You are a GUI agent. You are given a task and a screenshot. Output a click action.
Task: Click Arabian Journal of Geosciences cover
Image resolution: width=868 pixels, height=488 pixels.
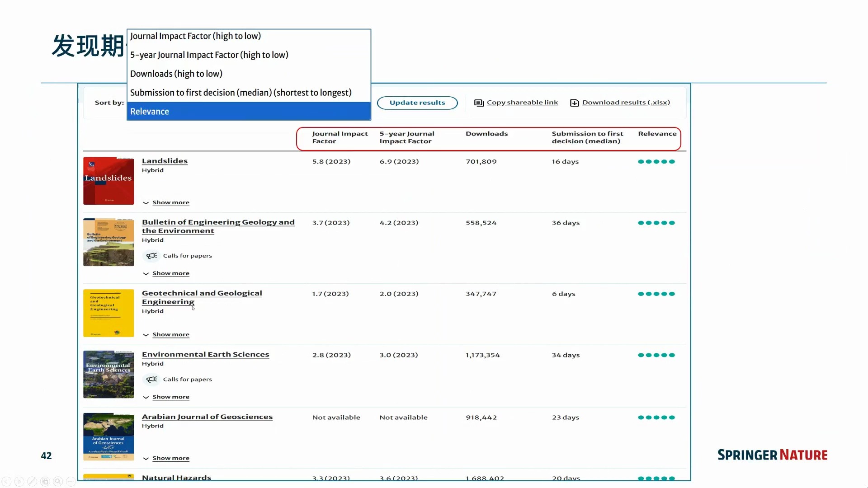point(108,436)
